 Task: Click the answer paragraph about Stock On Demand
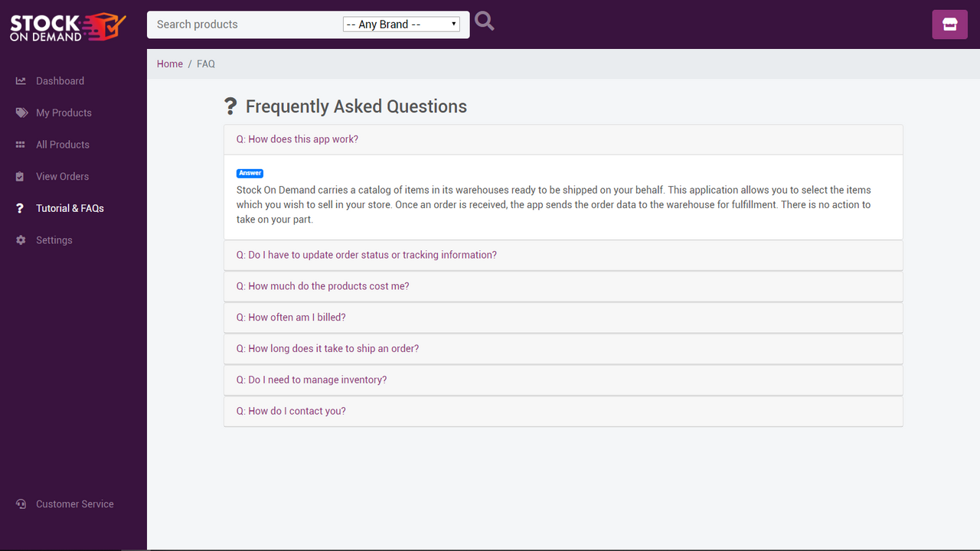point(554,204)
